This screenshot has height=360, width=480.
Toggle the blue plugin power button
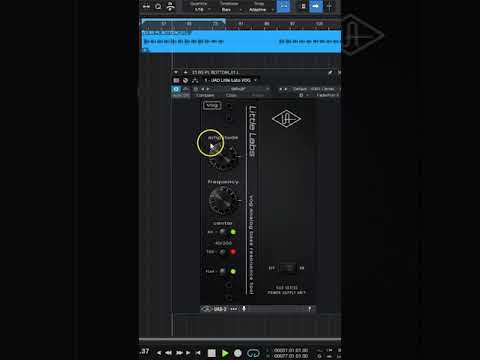(x=176, y=89)
